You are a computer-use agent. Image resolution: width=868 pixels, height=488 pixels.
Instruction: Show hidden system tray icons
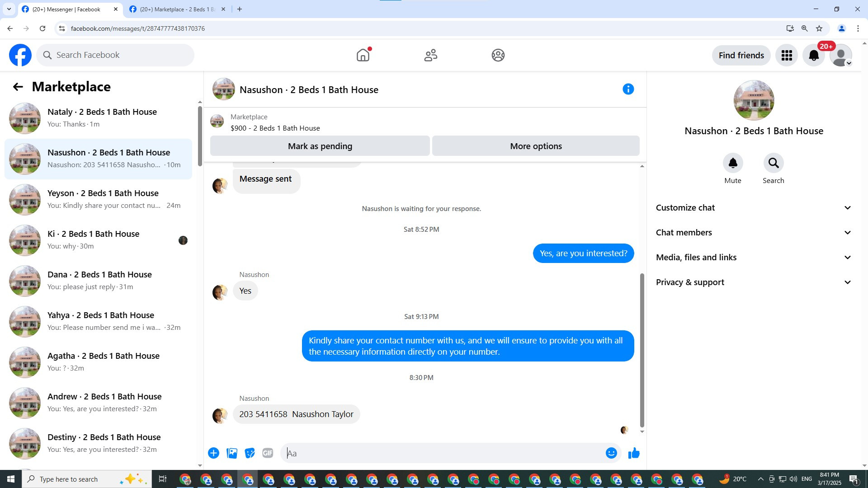pos(760,479)
